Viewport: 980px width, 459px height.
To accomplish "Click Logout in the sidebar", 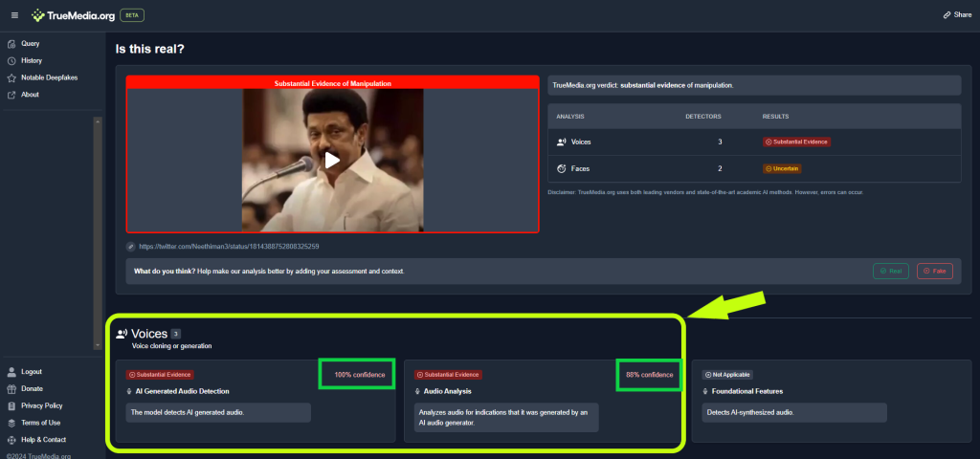I will (32, 372).
